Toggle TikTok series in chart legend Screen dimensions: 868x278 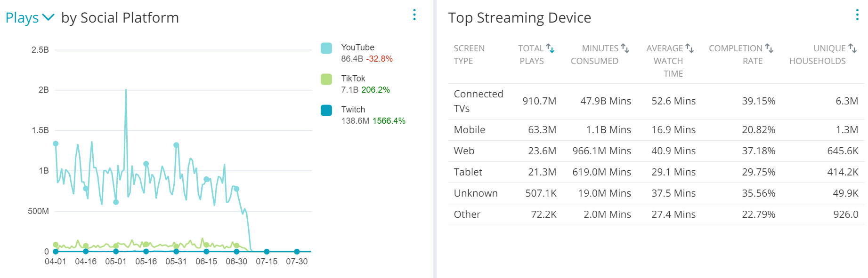[353, 79]
